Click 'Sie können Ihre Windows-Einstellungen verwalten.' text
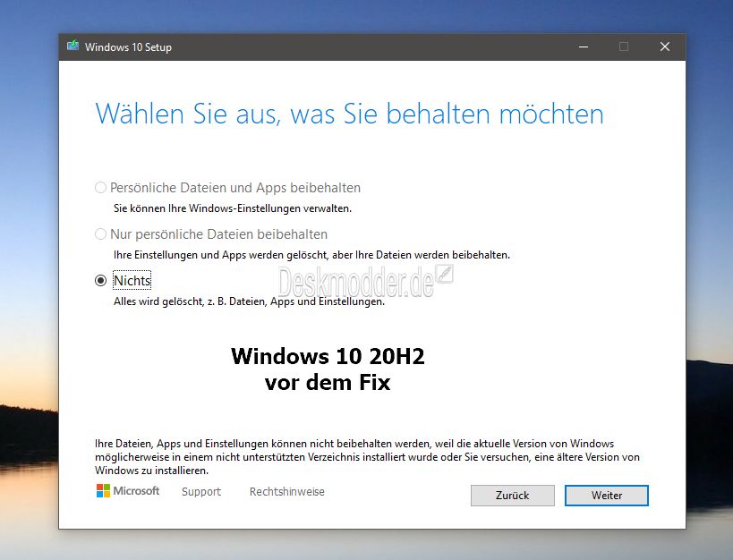 [x=233, y=208]
